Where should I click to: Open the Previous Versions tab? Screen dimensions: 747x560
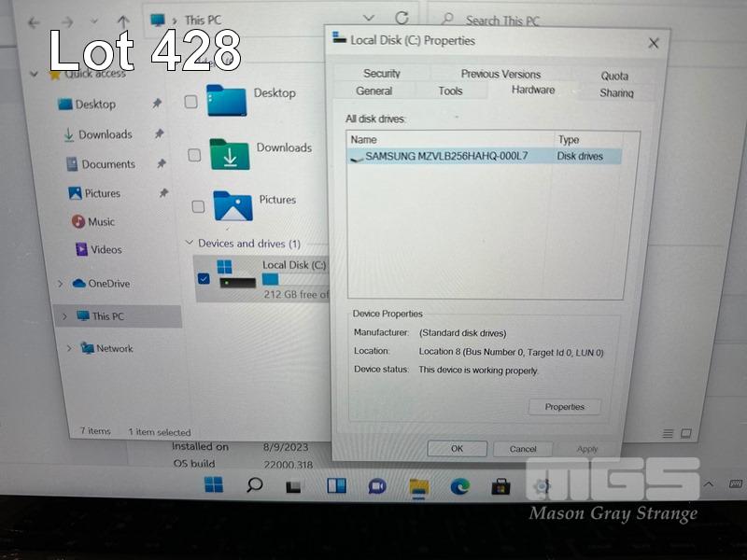500,74
